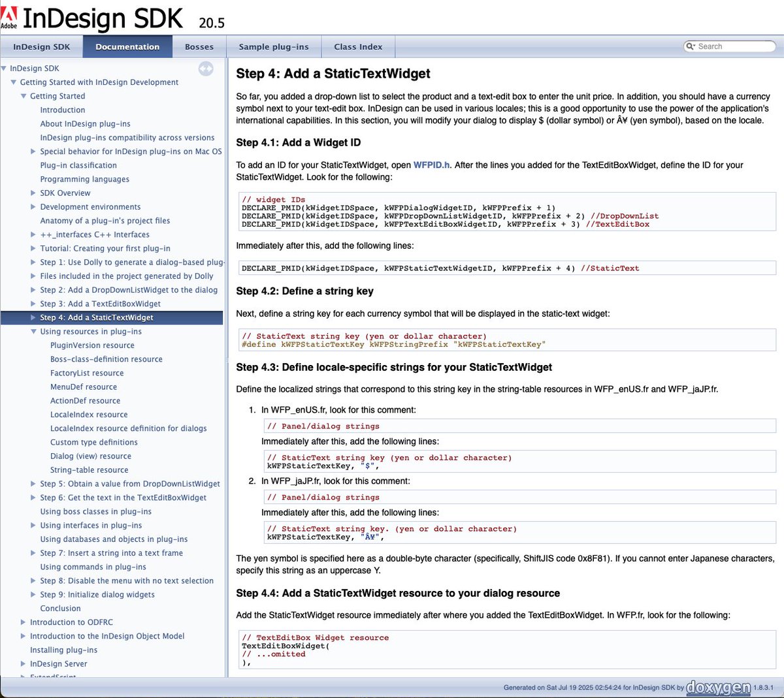Expand the SDK Overview tree node
Screen dimensions: 784x698
pyautogui.click(x=33, y=193)
